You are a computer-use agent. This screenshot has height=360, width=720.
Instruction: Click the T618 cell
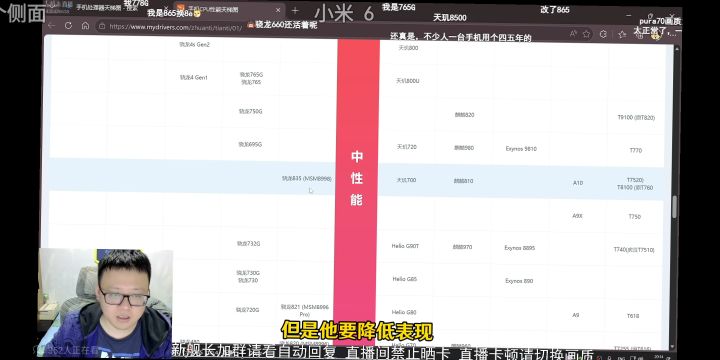[x=633, y=316]
